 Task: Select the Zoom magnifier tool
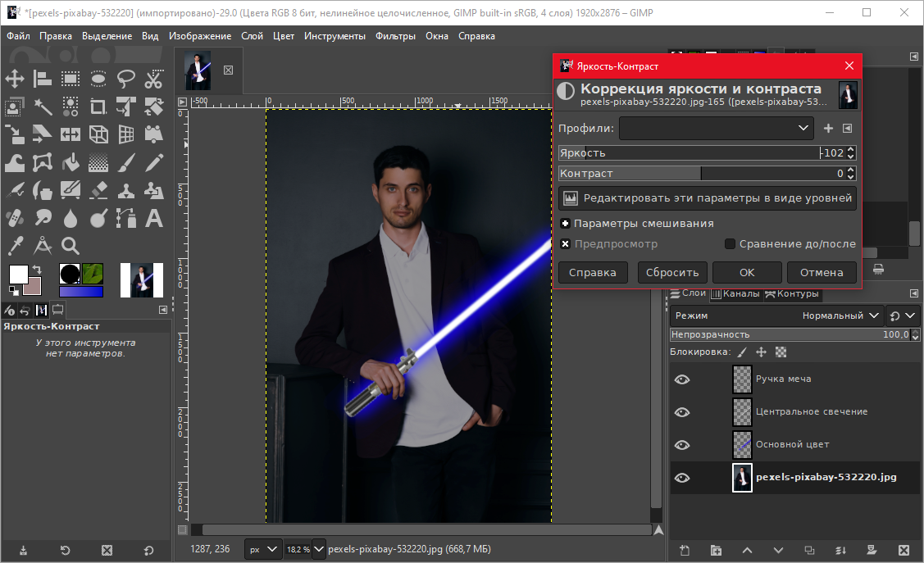71,246
